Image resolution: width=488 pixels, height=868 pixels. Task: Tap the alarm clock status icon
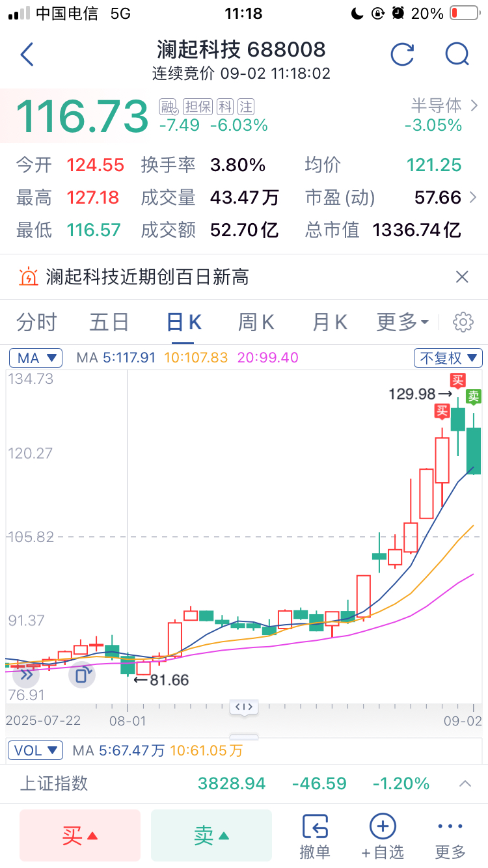tap(398, 13)
